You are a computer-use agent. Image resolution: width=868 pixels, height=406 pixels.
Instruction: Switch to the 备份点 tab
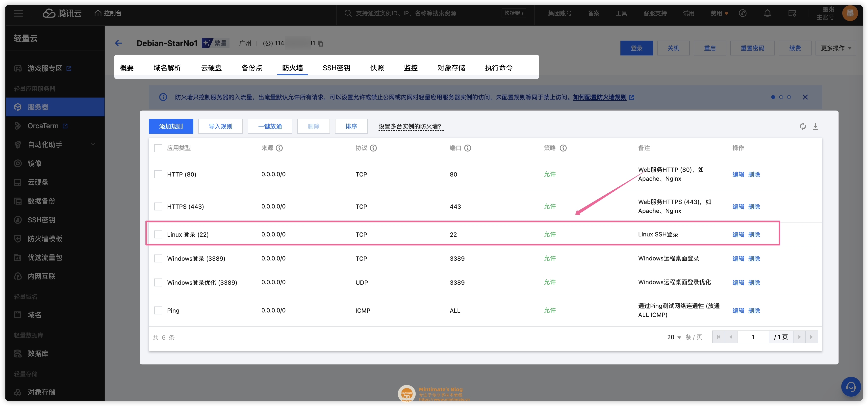click(252, 68)
